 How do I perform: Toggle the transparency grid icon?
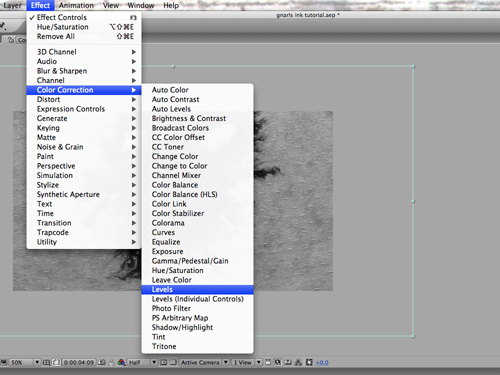(x=173, y=362)
